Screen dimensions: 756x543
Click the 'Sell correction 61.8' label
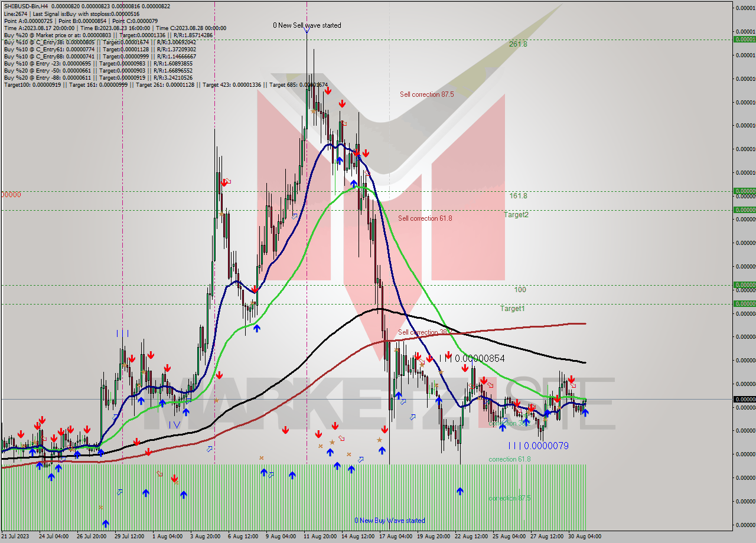tap(425, 218)
